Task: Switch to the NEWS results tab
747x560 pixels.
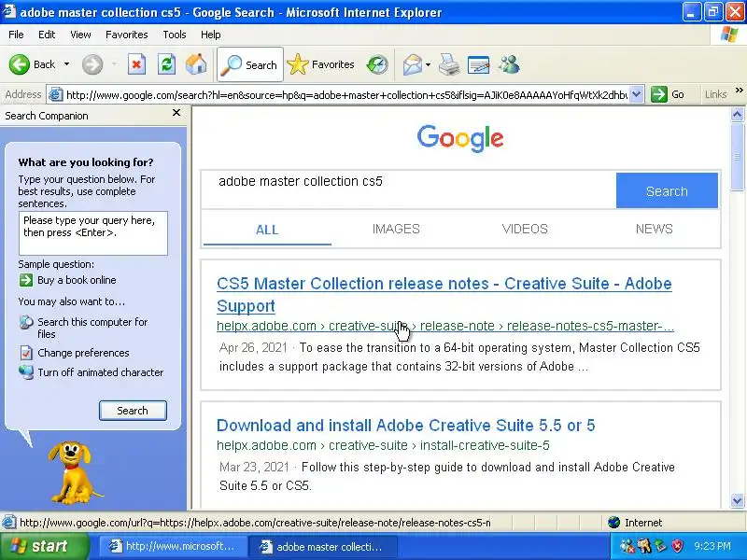Action: click(655, 229)
